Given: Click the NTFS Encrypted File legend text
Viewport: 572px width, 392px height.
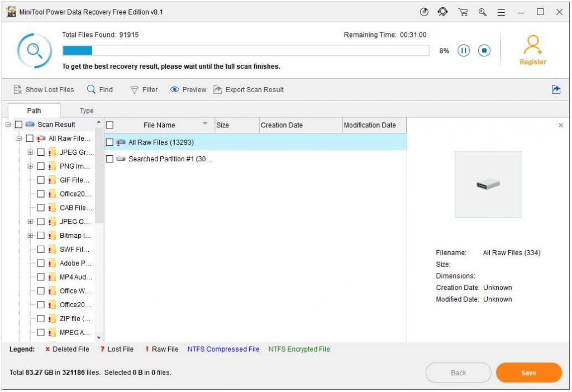Looking at the screenshot, I should (x=299, y=350).
